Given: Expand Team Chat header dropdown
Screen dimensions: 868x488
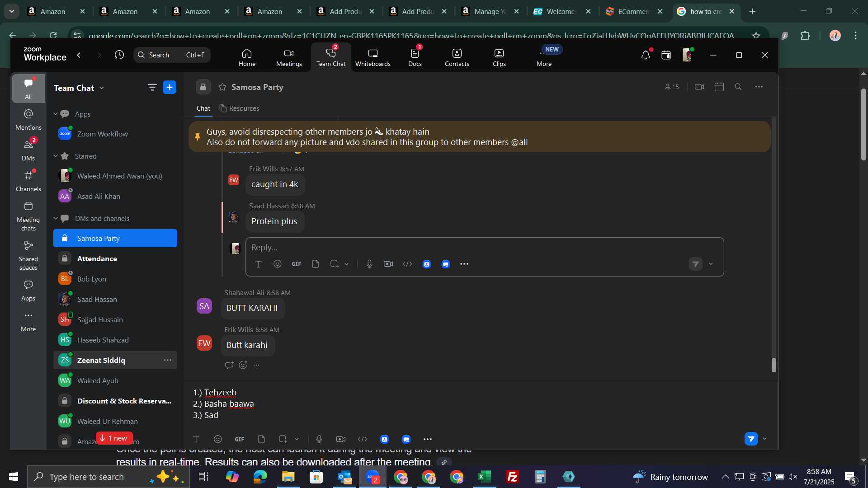Looking at the screenshot, I should click(101, 88).
